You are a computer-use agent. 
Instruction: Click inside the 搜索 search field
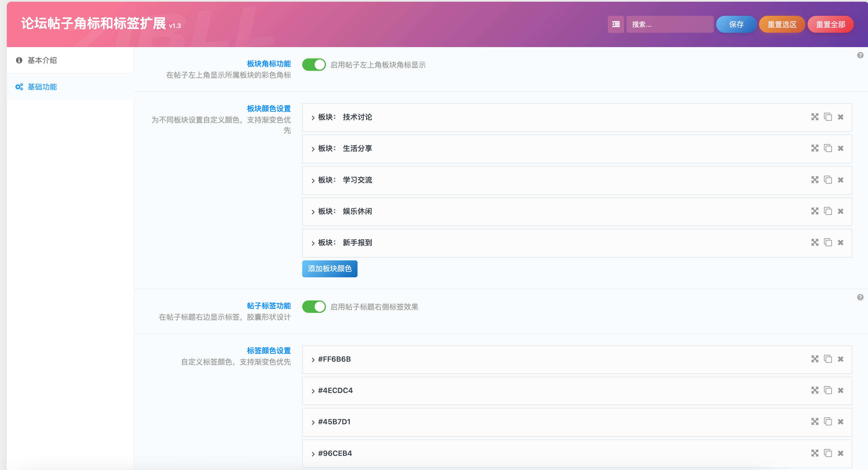[x=670, y=24]
